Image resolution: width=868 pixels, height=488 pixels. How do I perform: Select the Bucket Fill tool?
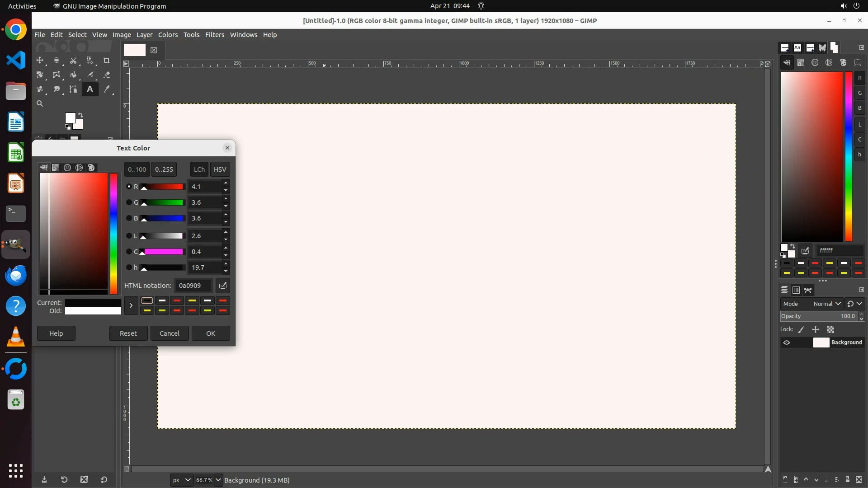click(73, 75)
